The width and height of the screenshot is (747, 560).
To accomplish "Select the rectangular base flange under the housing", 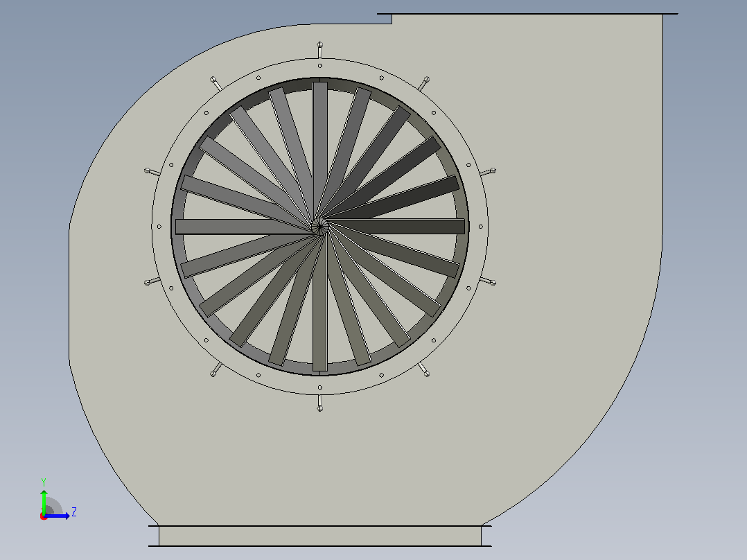I will click(x=320, y=536).
